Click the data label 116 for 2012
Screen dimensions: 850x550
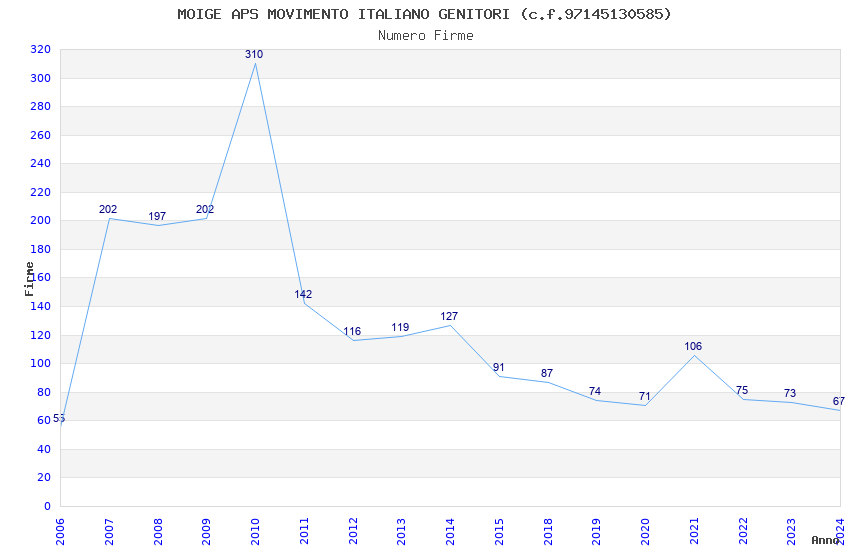[352, 331]
